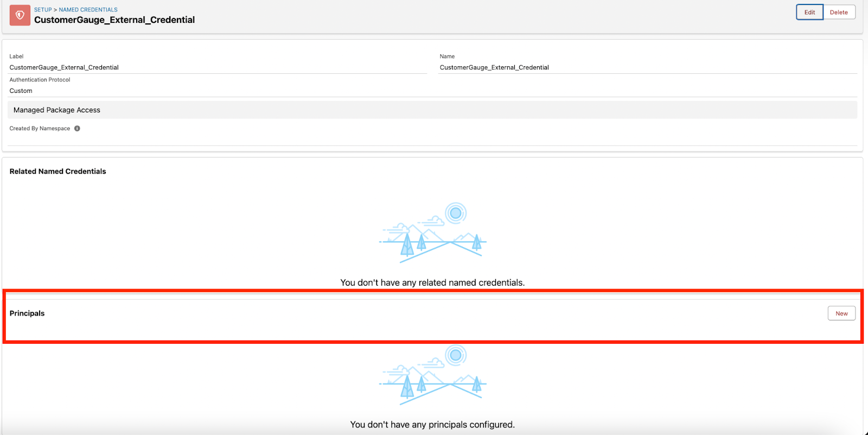Go to NAMED CREDENTIALS breadcrumb link
Screen dimensions: 868x435
pos(88,10)
